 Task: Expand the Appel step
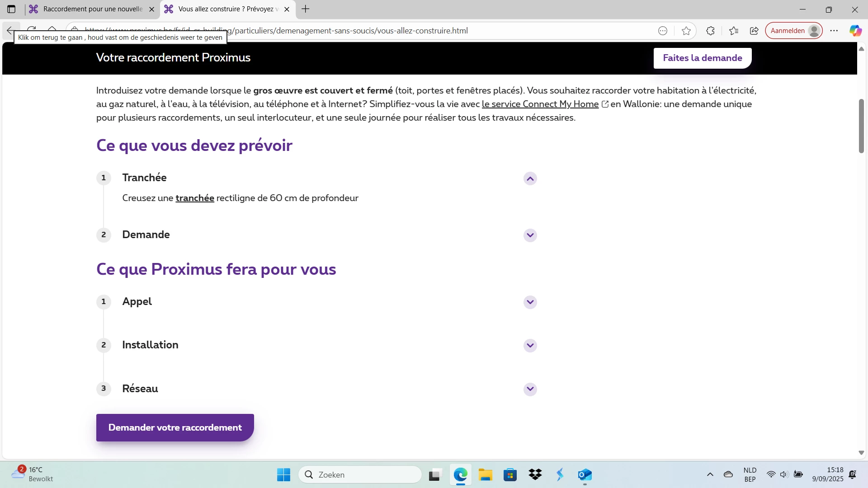point(530,302)
